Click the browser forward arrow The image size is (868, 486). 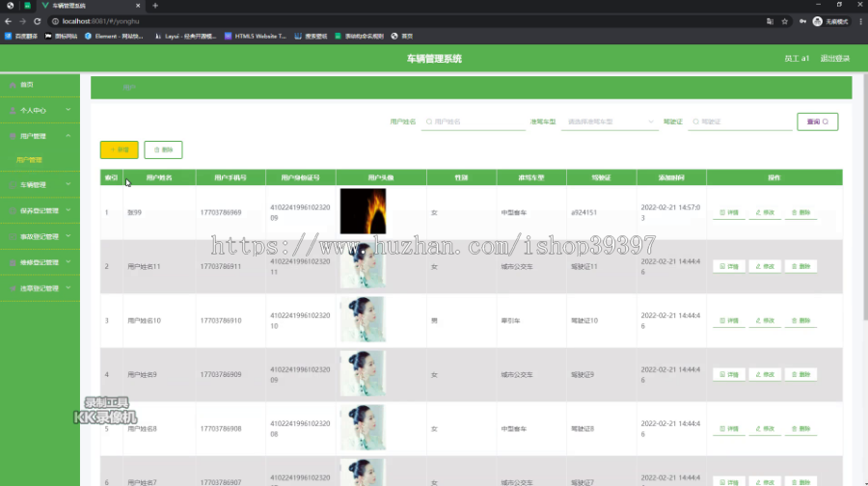coord(22,21)
